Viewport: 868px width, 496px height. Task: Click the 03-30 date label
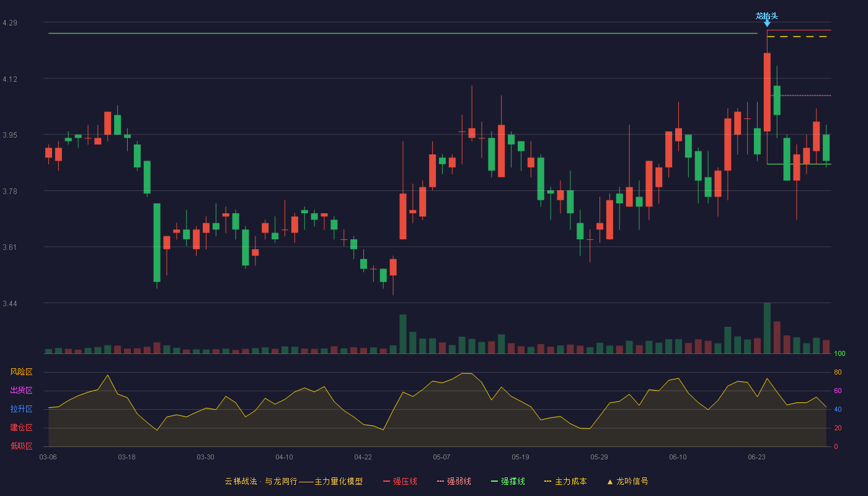pos(205,457)
